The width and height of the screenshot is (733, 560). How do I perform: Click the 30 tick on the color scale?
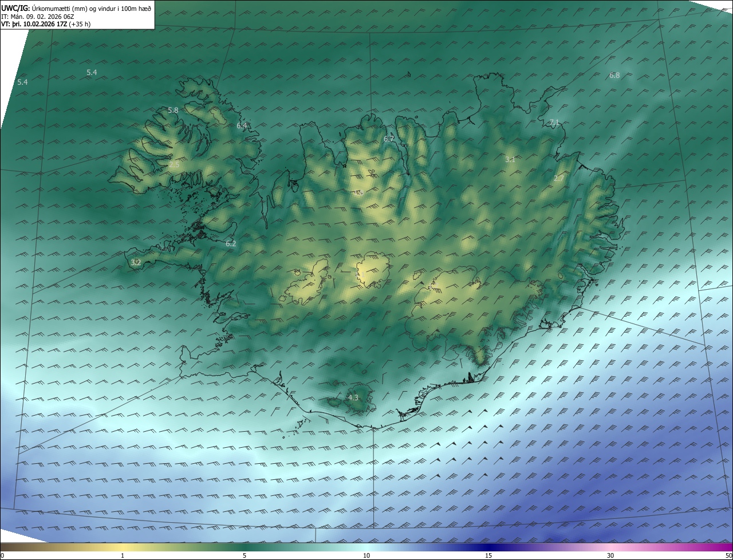click(610, 555)
